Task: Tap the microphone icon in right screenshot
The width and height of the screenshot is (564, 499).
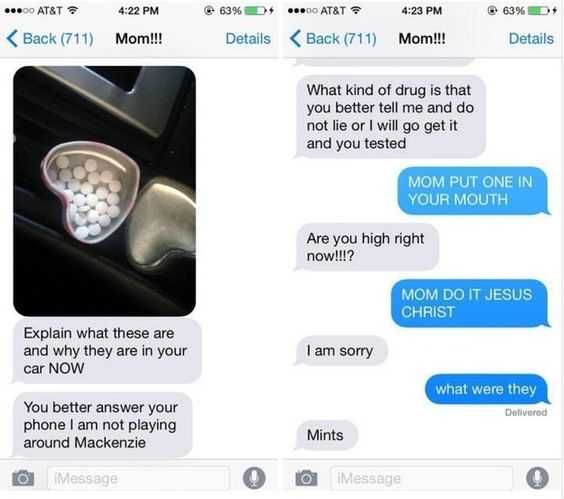Action: tap(537, 478)
